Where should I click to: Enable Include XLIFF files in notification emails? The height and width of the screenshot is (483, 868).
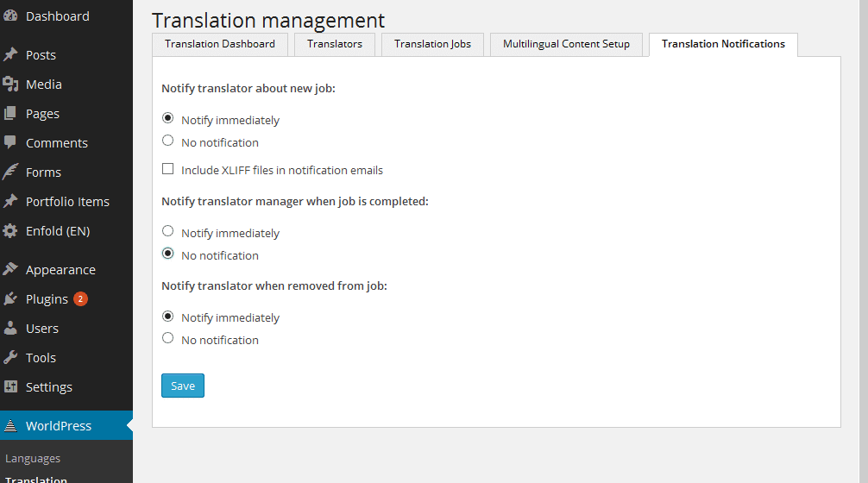(167, 169)
